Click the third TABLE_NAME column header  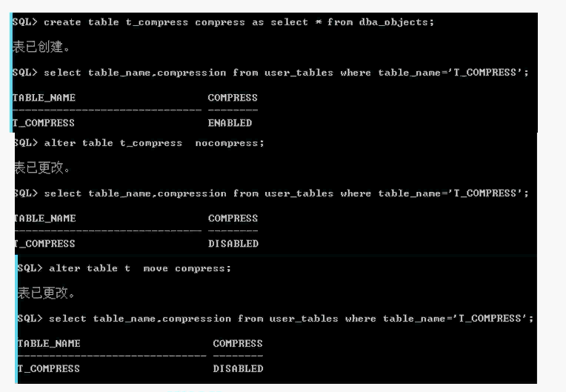pyautogui.click(x=49, y=344)
